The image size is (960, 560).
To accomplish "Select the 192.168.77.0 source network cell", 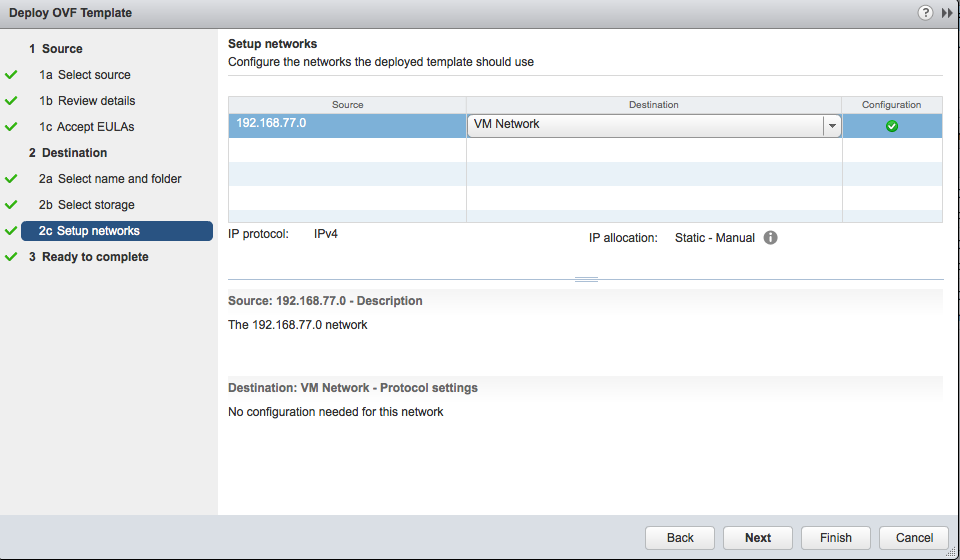I will (347, 125).
